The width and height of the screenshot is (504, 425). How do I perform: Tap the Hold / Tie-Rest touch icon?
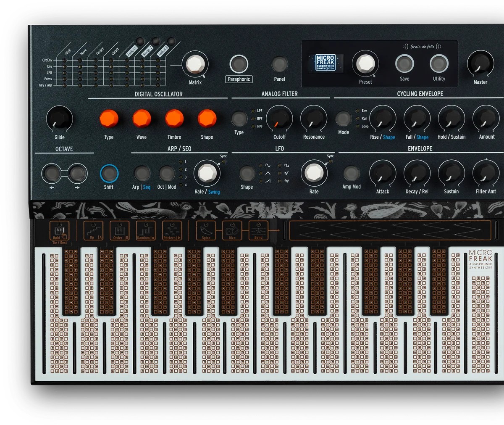59,231
